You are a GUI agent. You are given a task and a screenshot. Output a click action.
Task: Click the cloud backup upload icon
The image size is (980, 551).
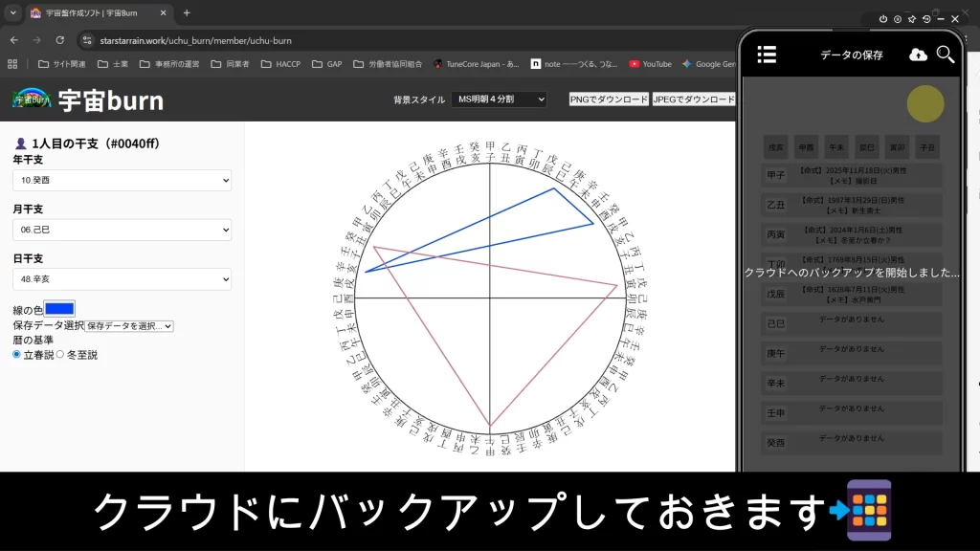pyautogui.click(x=918, y=55)
